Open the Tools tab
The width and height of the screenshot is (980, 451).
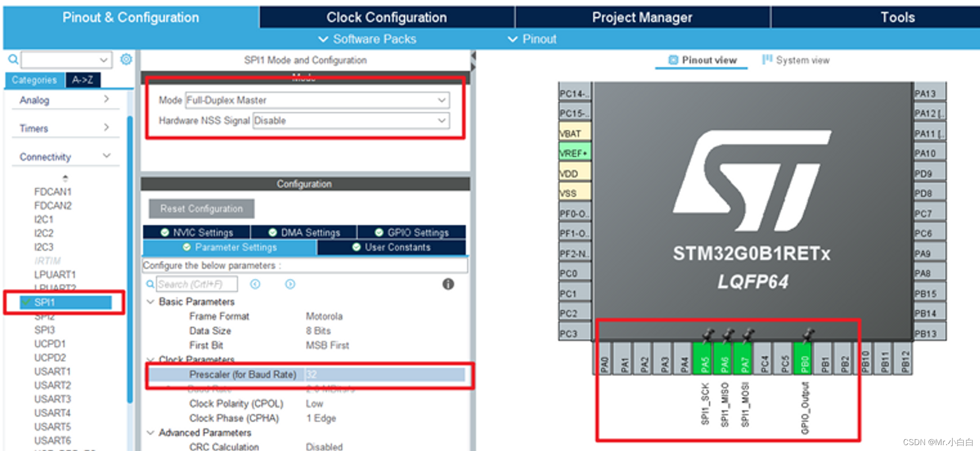pyautogui.click(x=897, y=17)
